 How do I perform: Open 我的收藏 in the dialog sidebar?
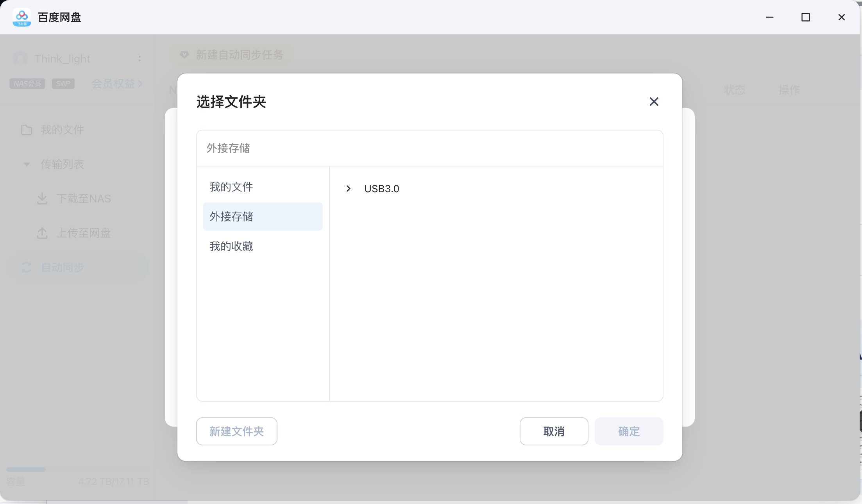coord(263,246)
